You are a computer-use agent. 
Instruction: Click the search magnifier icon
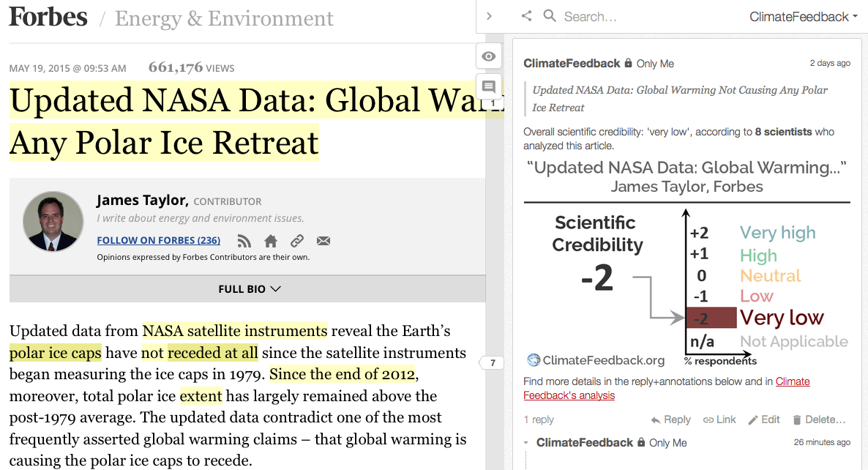(x=549, y=15)
